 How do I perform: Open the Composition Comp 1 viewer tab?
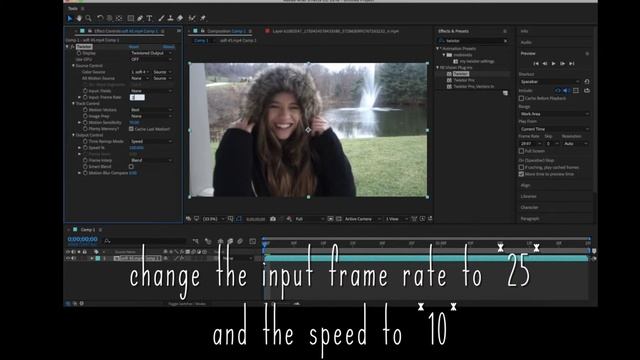click(x=226, y=31)
